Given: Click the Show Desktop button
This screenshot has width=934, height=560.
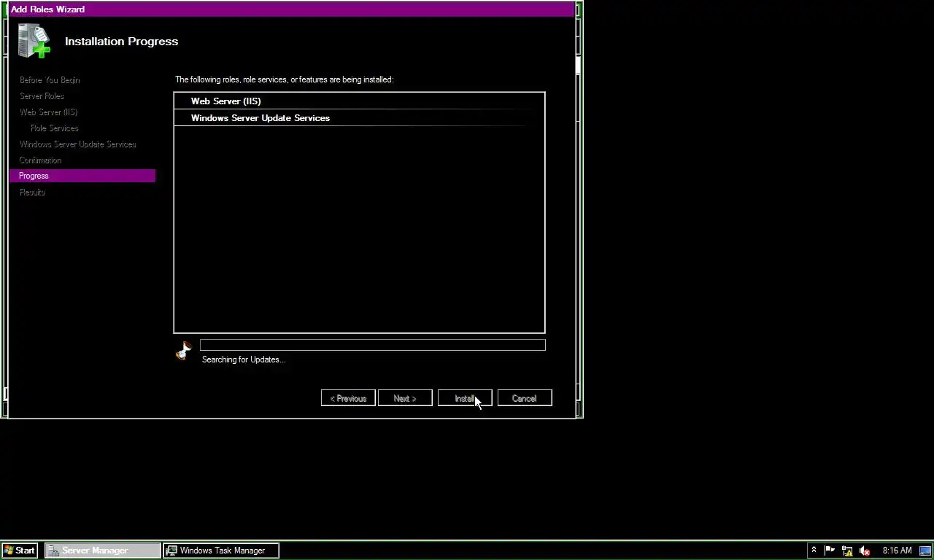Looking at the screenshot, I should tap(925, 551).
